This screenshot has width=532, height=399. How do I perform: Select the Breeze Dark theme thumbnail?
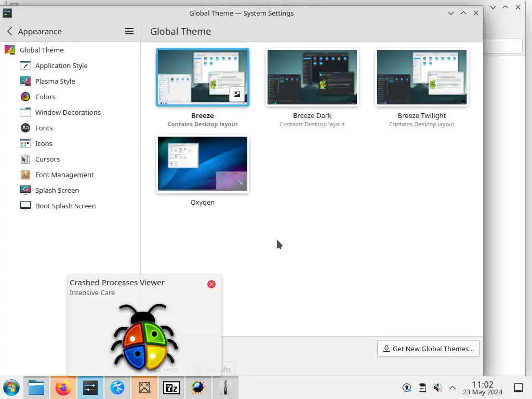pos(312,77)
